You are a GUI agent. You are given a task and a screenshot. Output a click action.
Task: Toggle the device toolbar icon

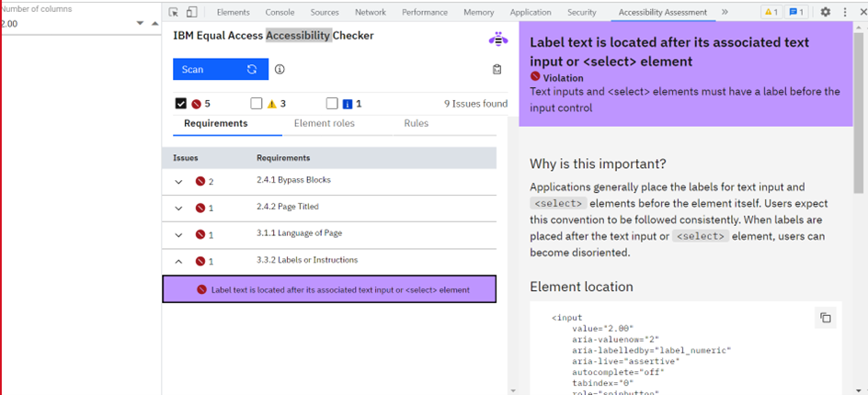coord(191,12)
